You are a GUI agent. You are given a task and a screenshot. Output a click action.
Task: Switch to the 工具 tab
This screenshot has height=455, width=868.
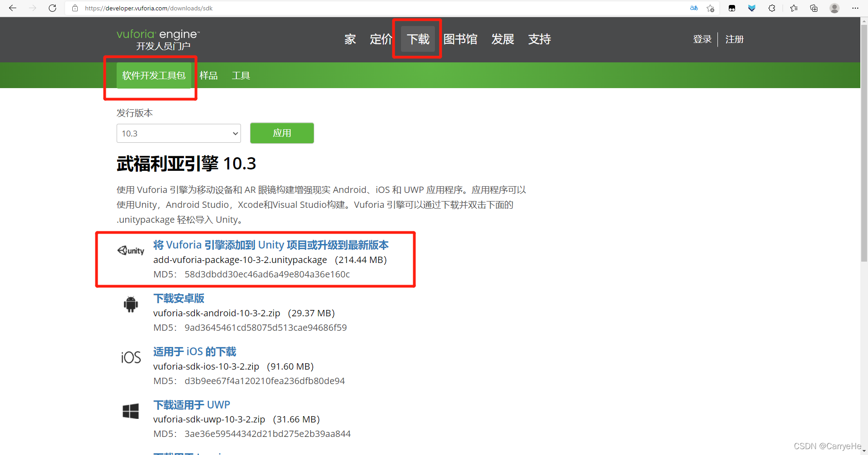pos(241,75)
